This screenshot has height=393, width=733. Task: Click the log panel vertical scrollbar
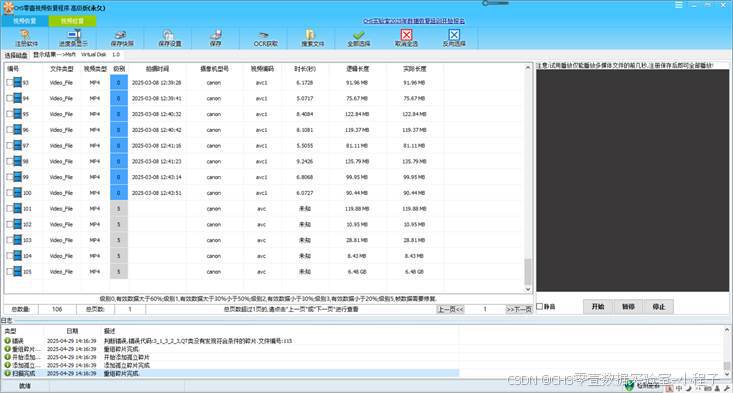[727, 351]
